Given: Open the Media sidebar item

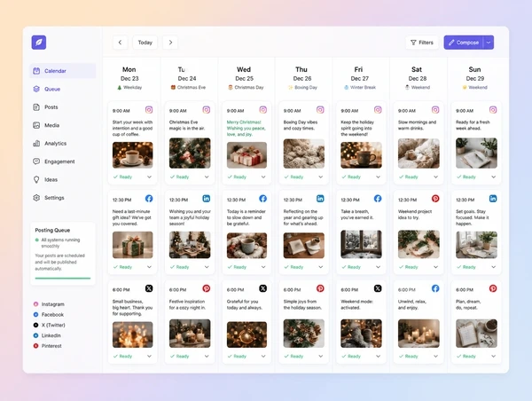Looking at the screenshot, I should 62,125.
